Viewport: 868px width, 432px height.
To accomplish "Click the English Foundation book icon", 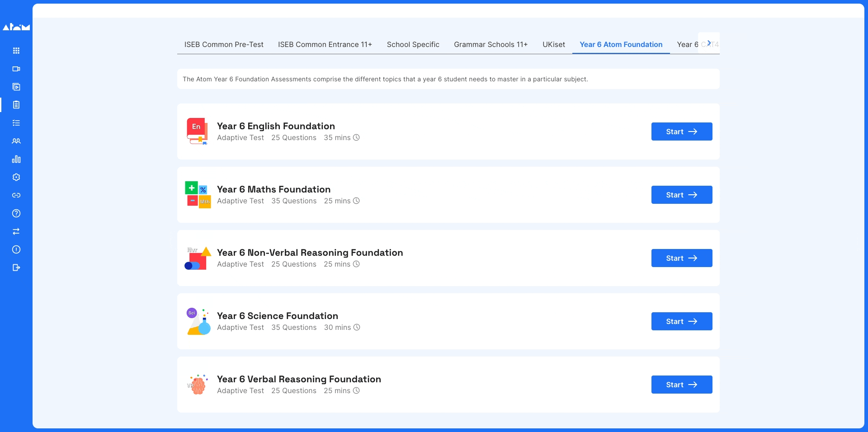I will click(197, 131).
